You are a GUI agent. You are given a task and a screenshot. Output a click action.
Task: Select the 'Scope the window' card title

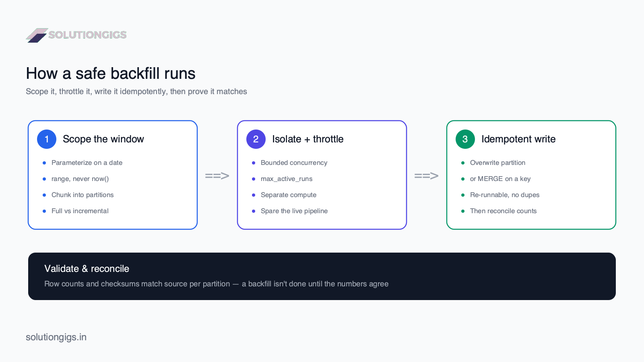103,139
